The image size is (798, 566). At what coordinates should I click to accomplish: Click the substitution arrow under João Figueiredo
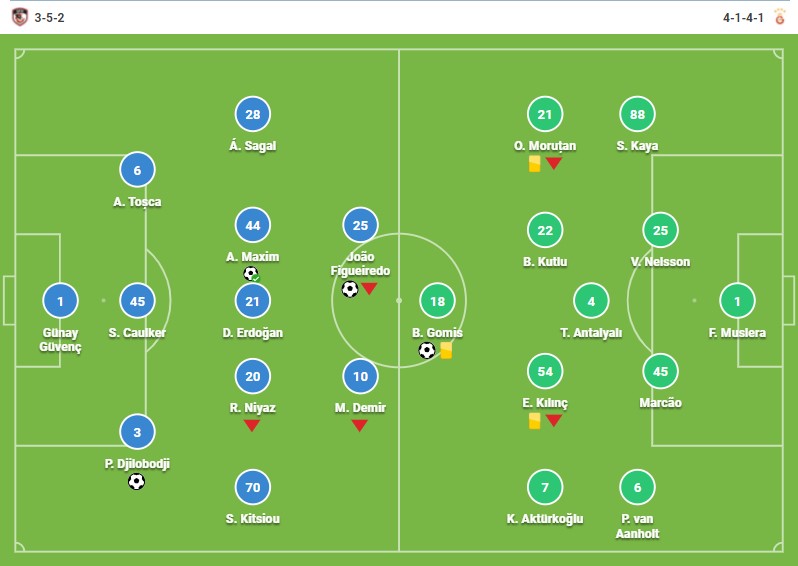[x=369, y=289]
